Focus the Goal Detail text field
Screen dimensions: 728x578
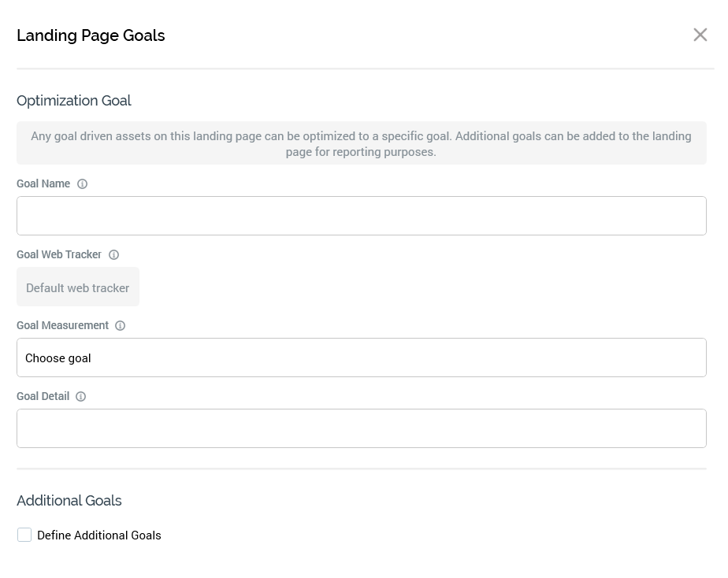[361, 428]
